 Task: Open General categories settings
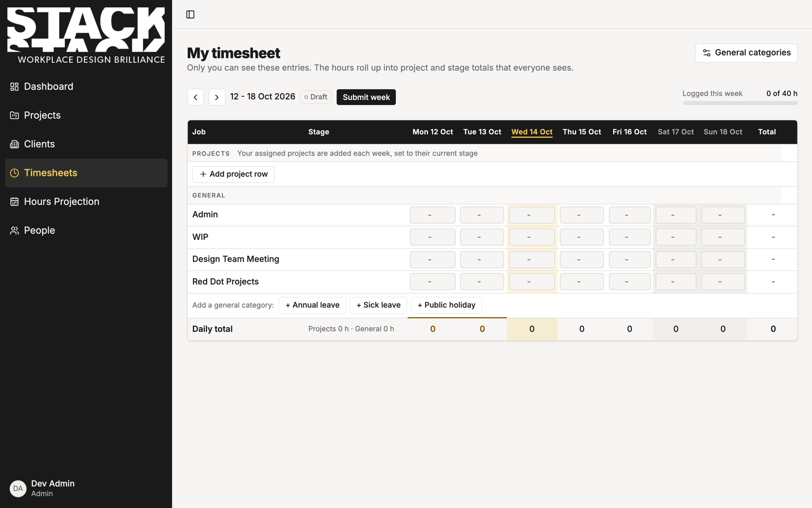(x=746, y=53)
